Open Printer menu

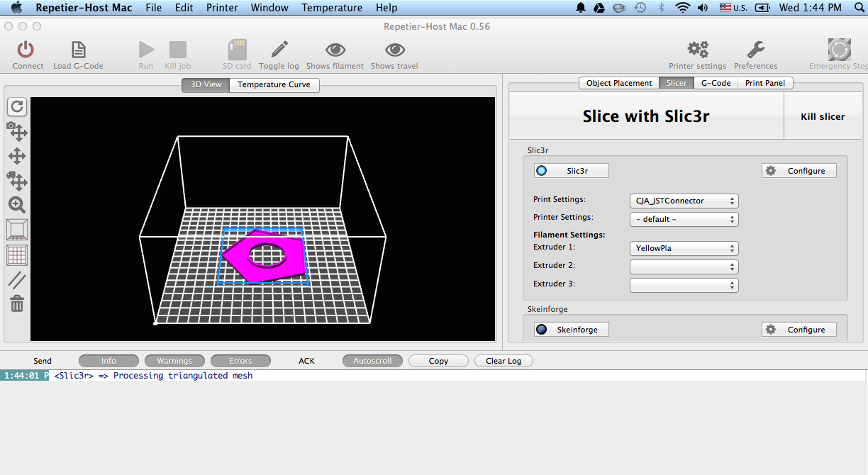point(222,8)
